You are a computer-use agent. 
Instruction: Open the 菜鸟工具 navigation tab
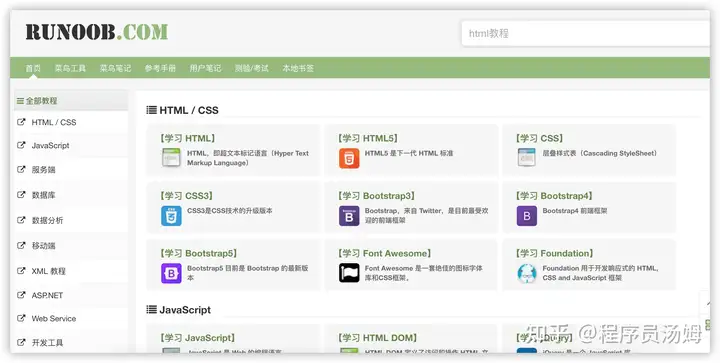[x=70, y=68]
